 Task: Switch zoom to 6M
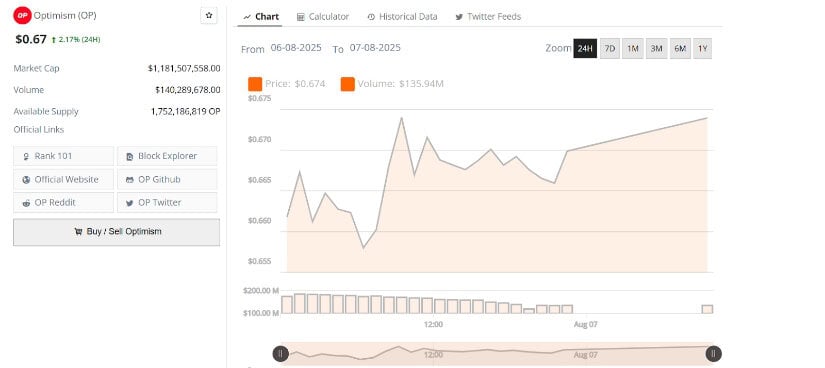(680, 48)
